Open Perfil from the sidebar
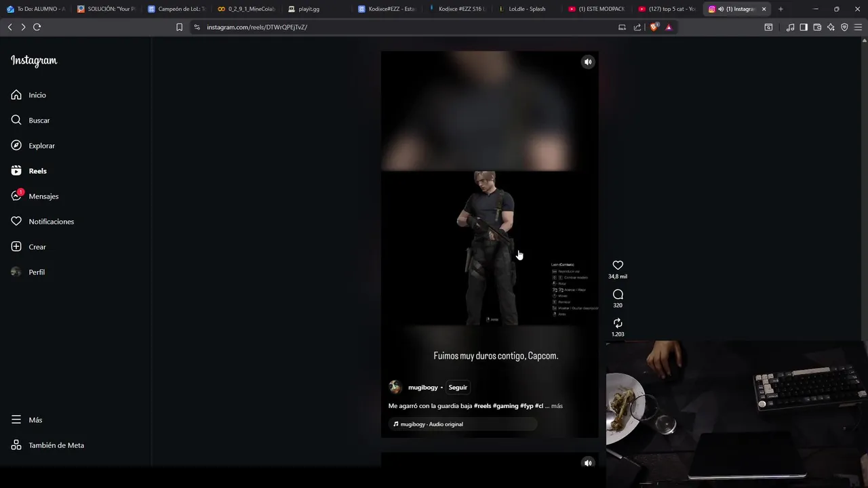 click(28, 272)
